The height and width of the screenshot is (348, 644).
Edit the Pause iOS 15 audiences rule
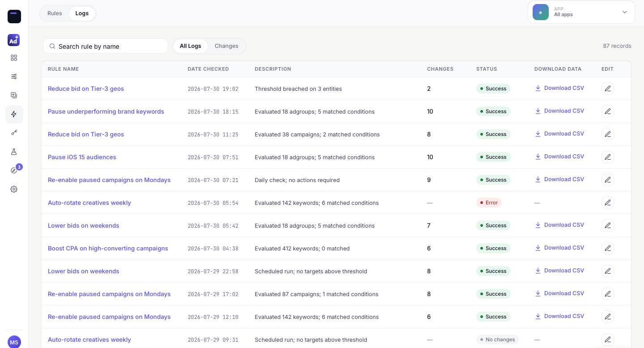[x=607, y=157]
